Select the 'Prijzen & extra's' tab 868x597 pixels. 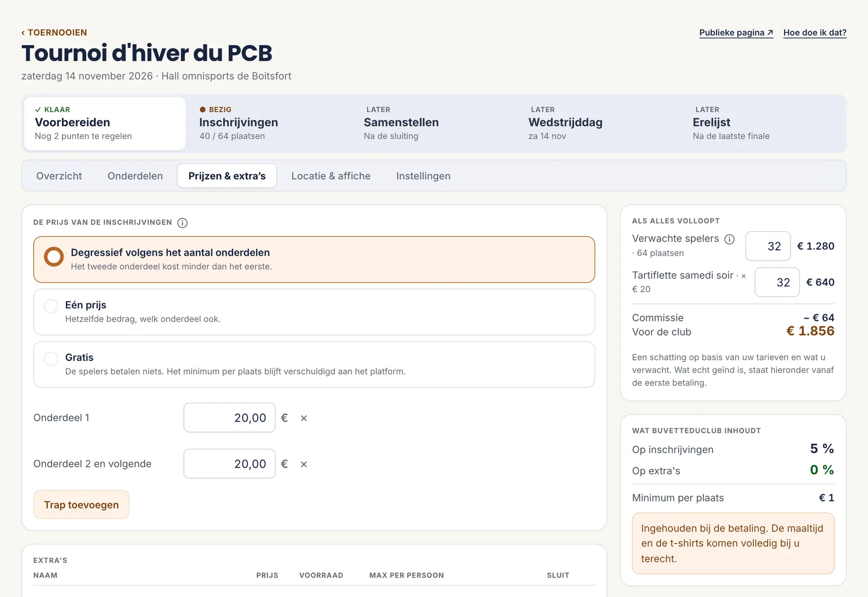(227, 176)
